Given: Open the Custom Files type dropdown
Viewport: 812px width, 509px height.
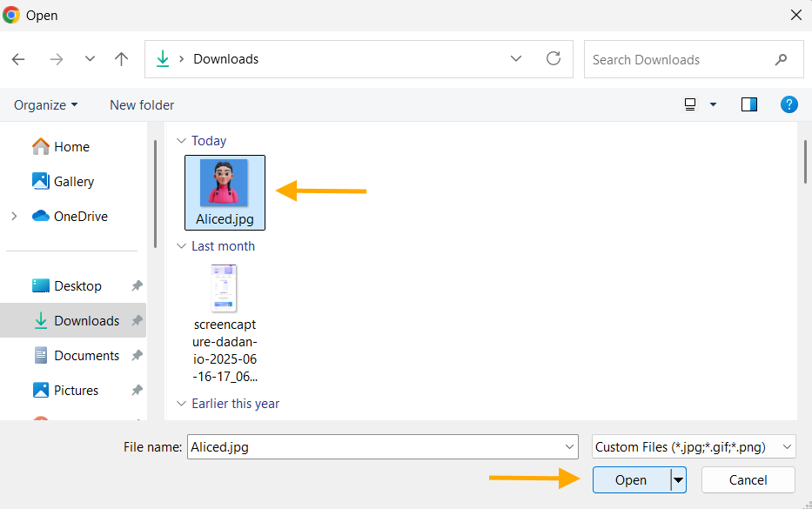Looking at the screenshot, I should (693, 447).
